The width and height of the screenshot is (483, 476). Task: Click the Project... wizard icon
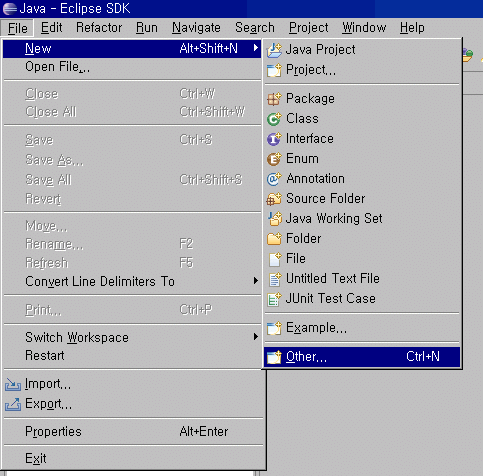pos(274,70)
